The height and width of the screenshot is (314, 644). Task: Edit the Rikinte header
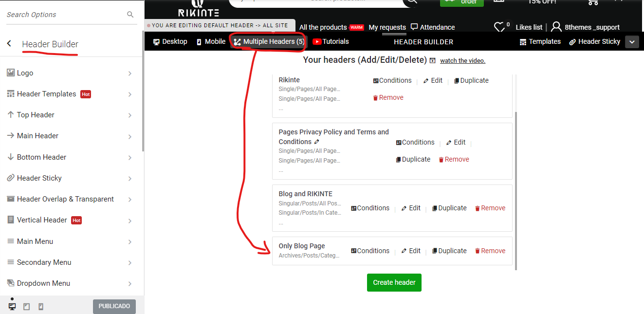tap(433, 80)
